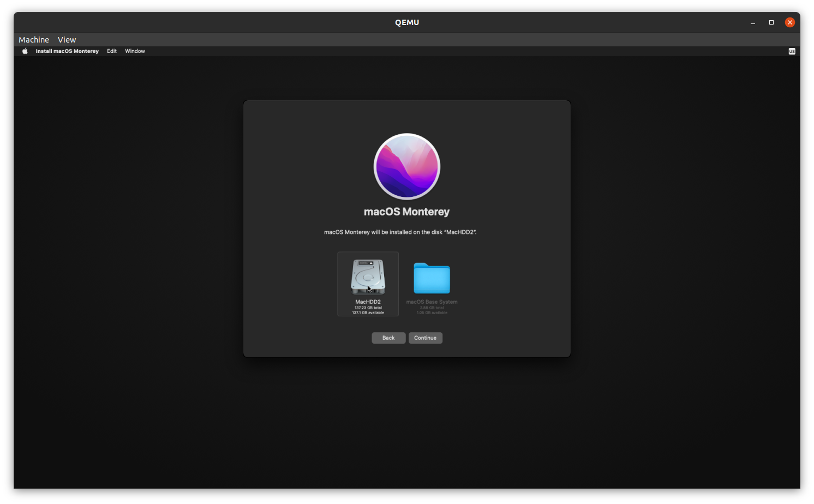Open the Apple menu
The image size is (814, 504).
25,51
